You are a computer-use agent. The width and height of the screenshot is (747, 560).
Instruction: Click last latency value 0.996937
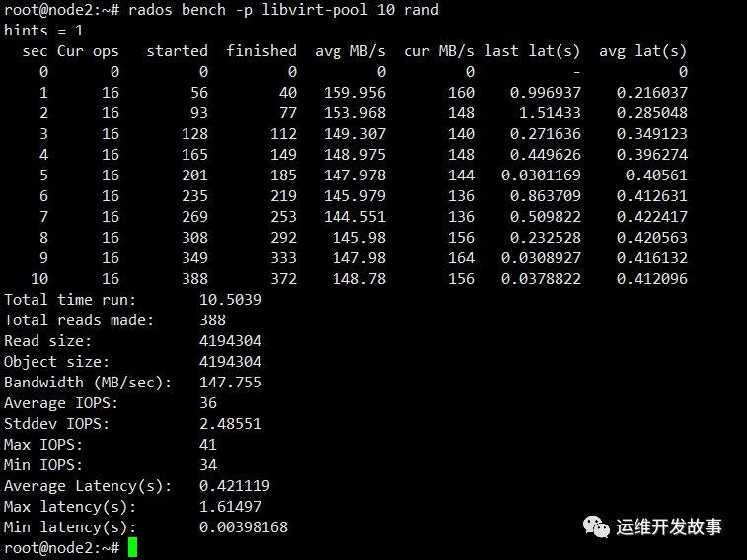(x=546, y=93)
